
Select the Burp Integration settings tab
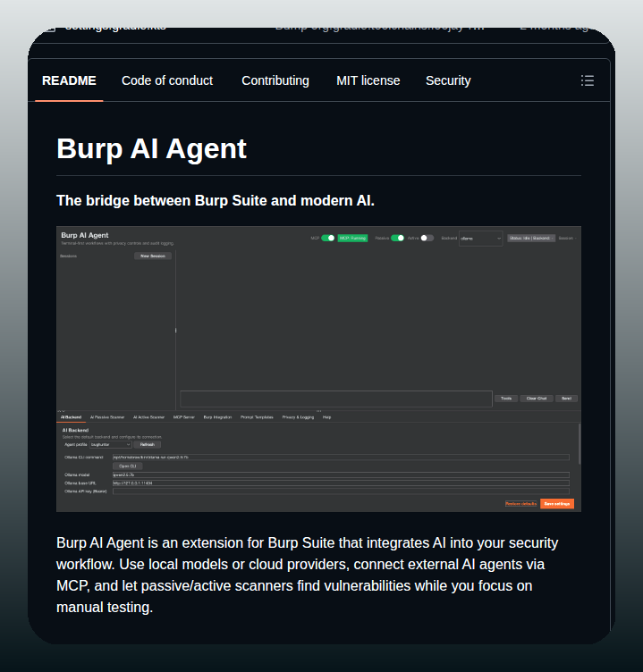pyautogui.click(x=217, y=417)
